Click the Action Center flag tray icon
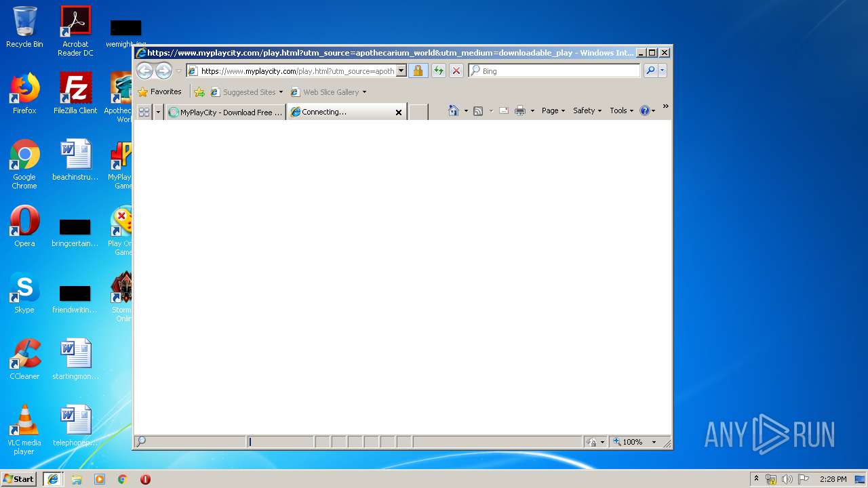The height and width of the screenshot is (488, 868). point(804,479)
